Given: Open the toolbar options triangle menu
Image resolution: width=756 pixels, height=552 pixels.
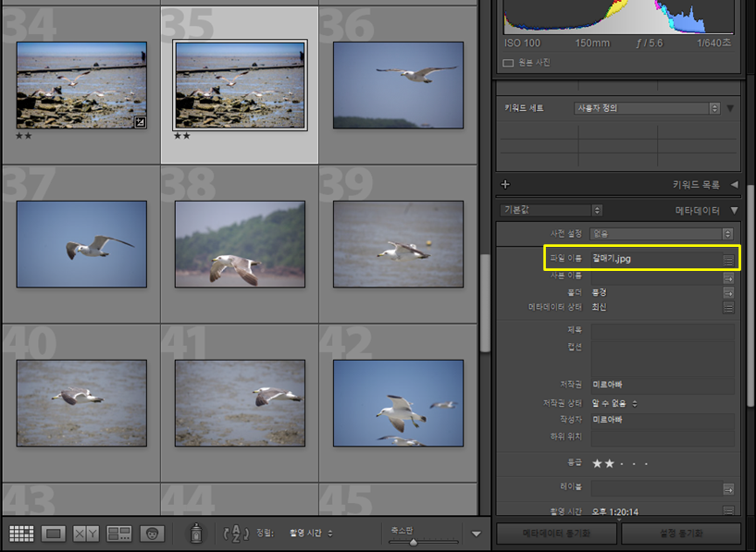Looking at the screenshot, I should (476, 534).
